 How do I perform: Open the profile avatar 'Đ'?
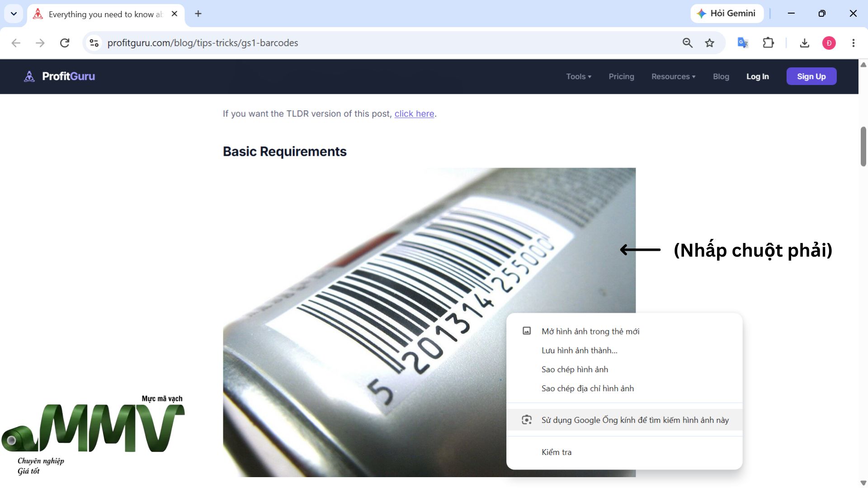click(x=829, y=43)
